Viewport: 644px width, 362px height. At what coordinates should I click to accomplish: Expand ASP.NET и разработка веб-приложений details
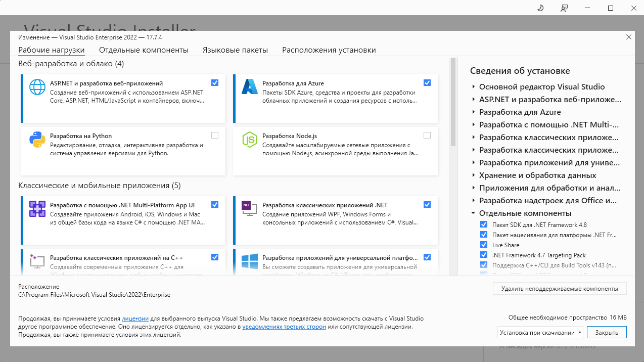click(x=474, y=100)
